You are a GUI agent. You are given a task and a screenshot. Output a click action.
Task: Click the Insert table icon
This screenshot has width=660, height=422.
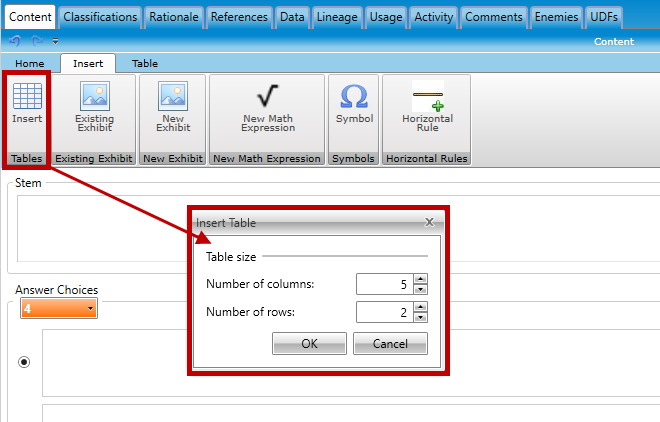(27, 98)
